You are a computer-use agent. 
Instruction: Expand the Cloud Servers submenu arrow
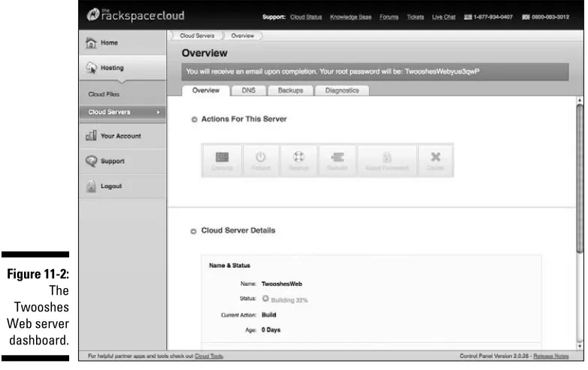(x=158, y=112)
